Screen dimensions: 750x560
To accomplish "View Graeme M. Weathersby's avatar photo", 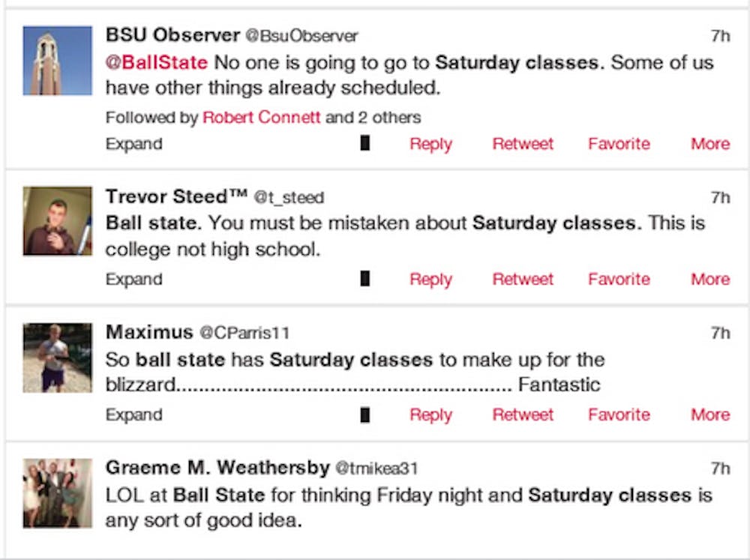I will [x=57, y=493].
